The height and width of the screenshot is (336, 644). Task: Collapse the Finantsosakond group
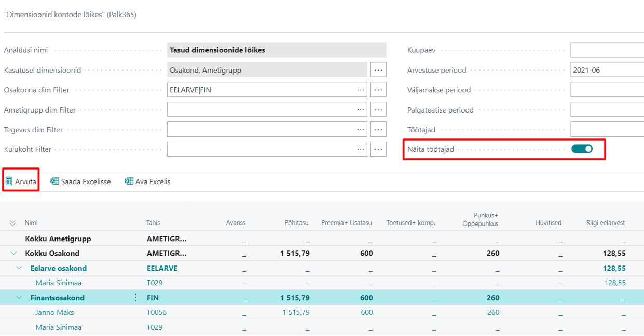pyautogui.click(x=19, y=298)
